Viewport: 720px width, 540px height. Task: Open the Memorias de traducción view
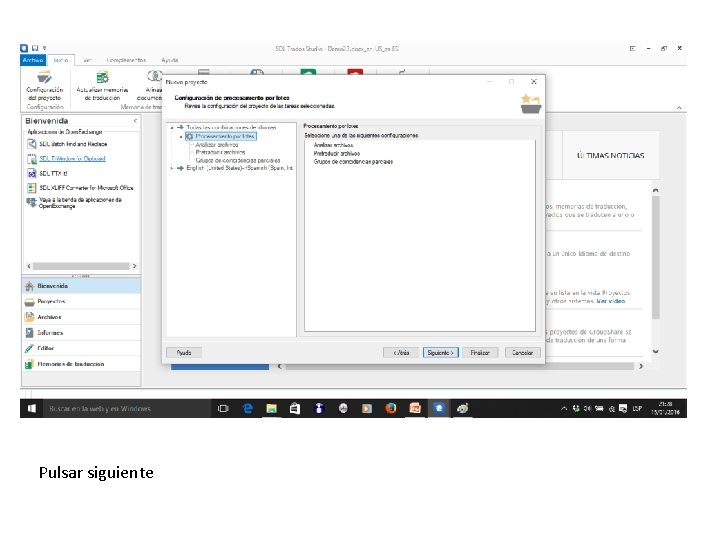click(x=81, y=364)
